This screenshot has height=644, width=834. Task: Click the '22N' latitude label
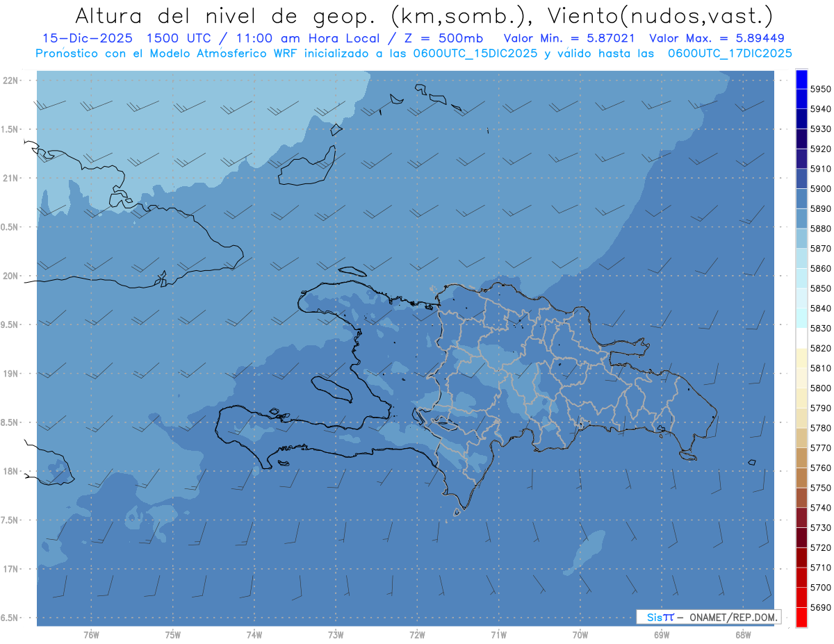[10, 81]
